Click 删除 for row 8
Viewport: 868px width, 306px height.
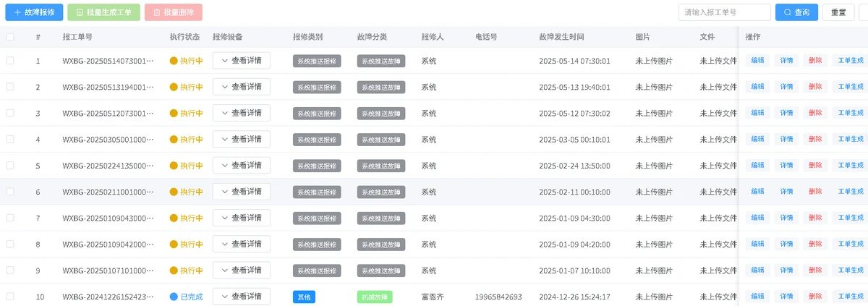(815, 244)
